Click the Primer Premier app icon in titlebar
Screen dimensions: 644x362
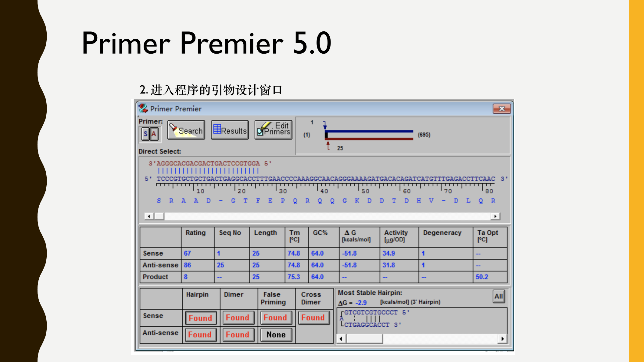tap(143, 108)
